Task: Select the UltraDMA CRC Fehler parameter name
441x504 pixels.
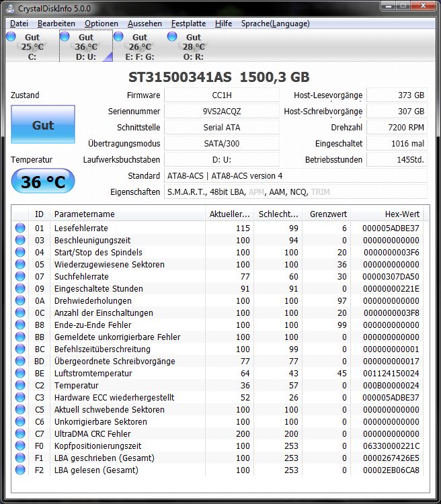Action: coord(92,434)
